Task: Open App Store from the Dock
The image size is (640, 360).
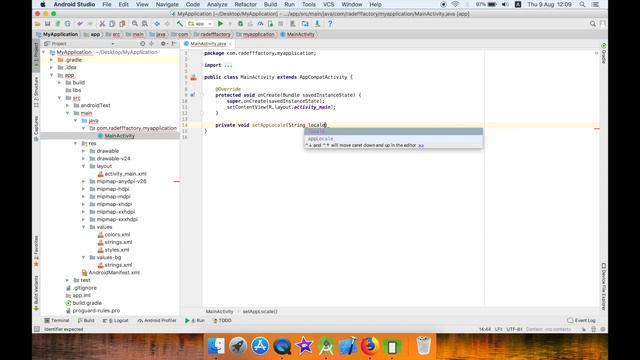Action: (x=260, y=346)
